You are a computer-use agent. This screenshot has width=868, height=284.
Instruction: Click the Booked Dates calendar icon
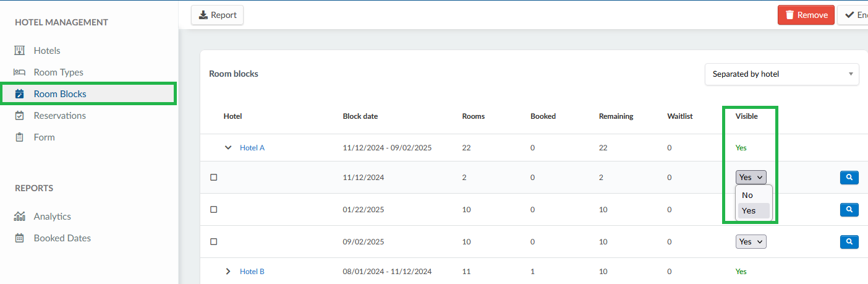tap(19, 238)
